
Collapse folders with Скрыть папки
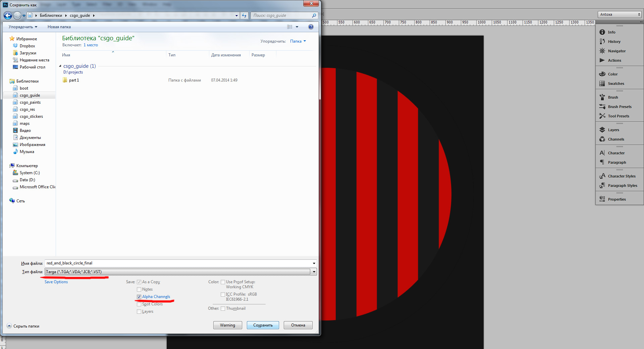pos(23,326)
